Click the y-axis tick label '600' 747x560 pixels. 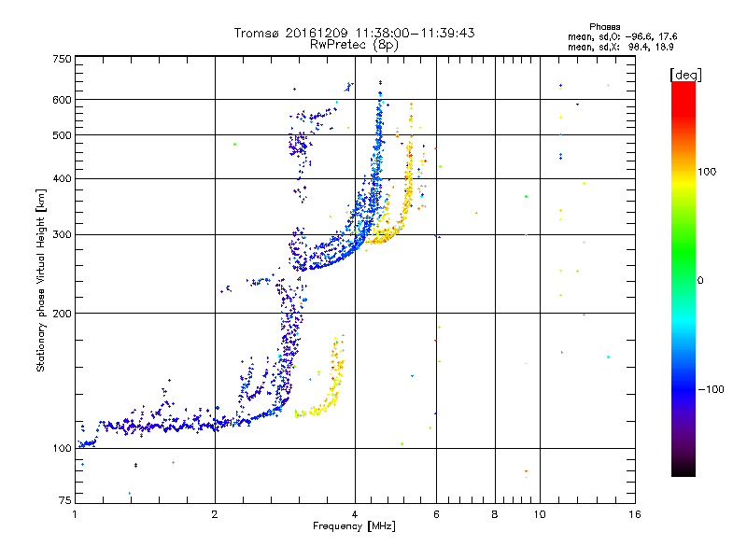point(62,100)
